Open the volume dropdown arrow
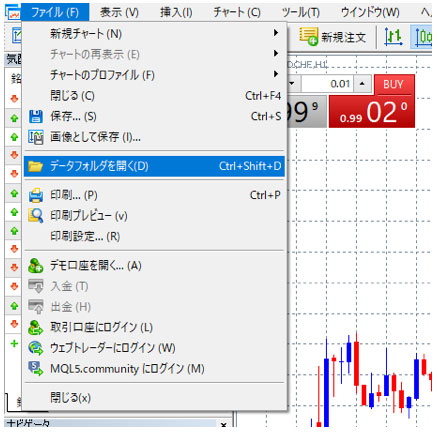The width and height of the screenshot is (438, 437). pyautogui.click(x=293, y=83)
